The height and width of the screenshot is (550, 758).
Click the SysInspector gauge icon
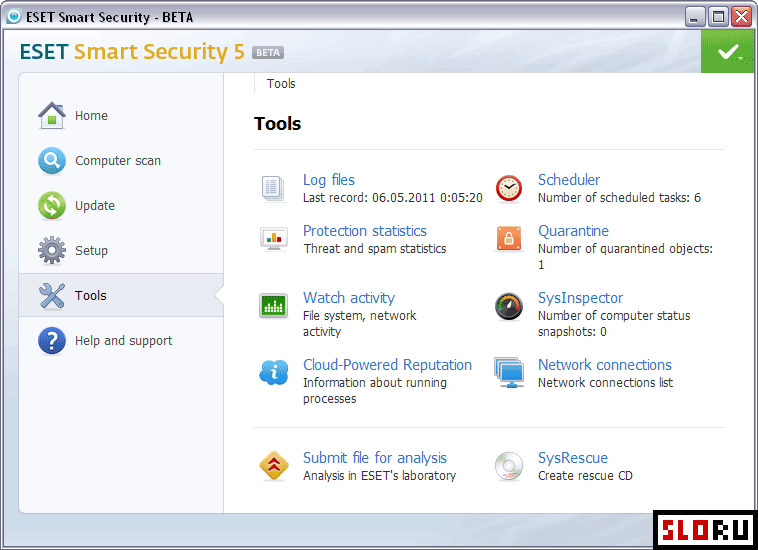tap(509, 306)
